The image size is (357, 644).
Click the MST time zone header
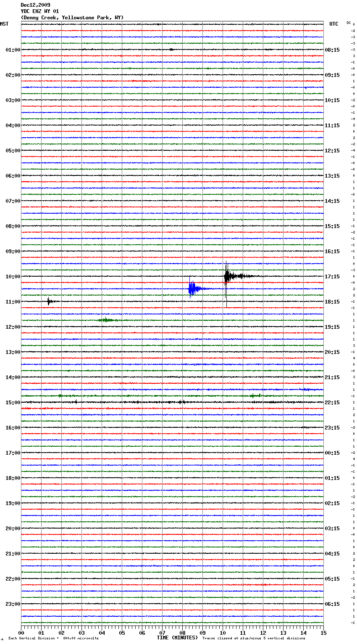pos(4,24)
